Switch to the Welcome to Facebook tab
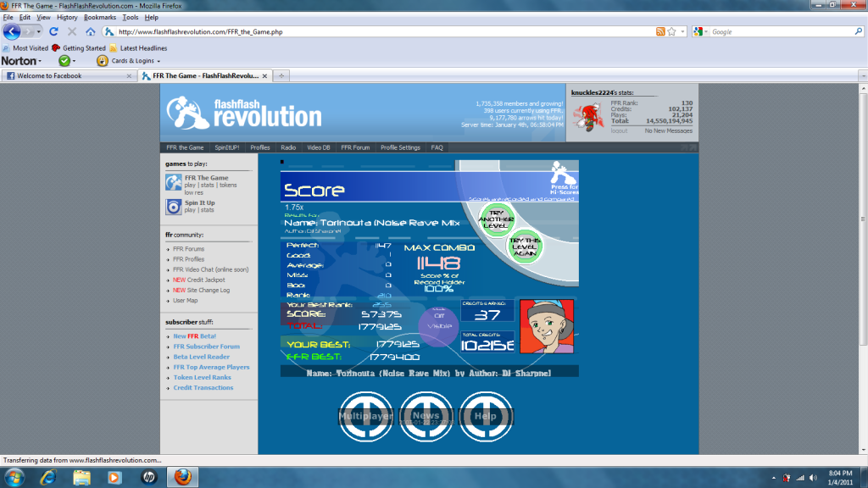The height and width of the screenshot is (488, 868). point(68,75)
